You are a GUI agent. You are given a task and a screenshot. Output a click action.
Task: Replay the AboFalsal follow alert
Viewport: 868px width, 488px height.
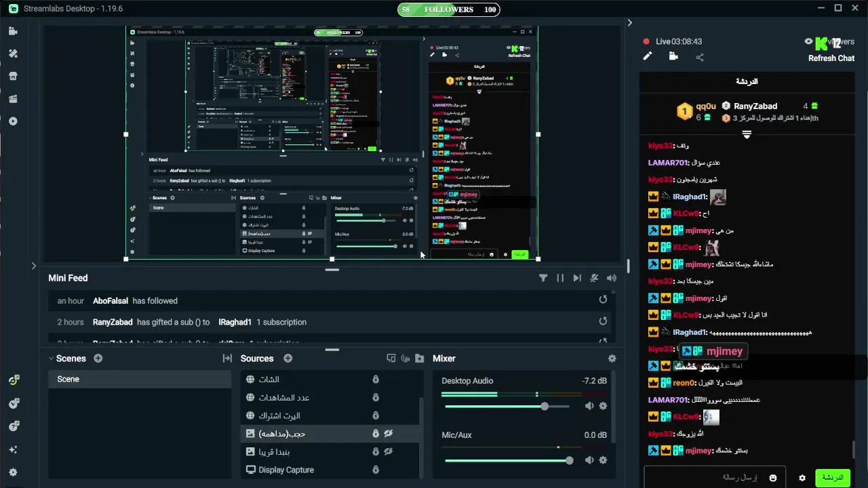click(603, 300)
